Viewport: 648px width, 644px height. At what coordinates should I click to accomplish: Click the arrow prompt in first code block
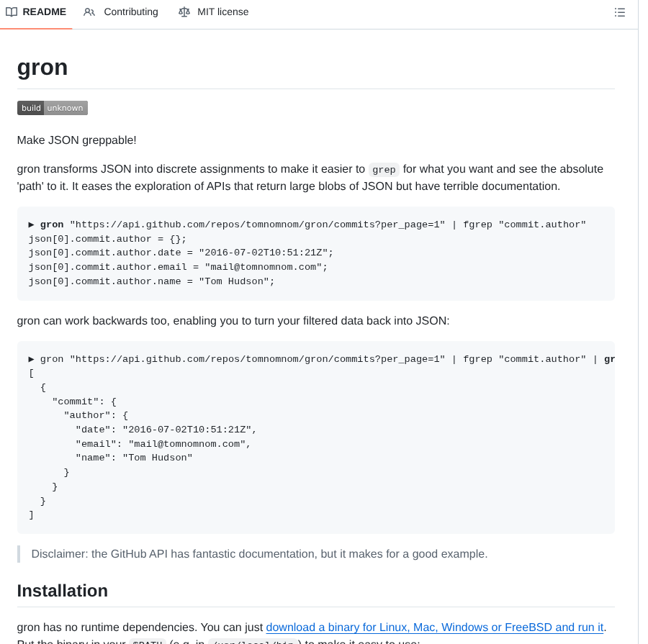click(32, 225)
